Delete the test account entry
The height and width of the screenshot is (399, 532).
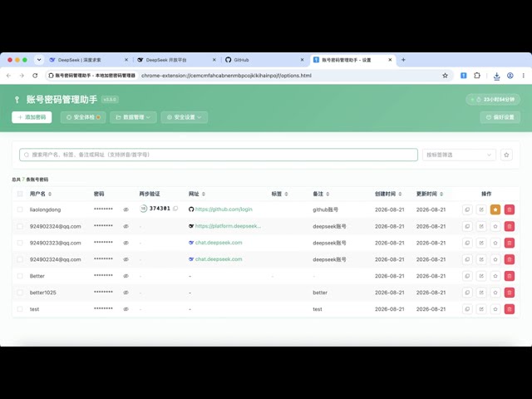pyautogui.click(x=510, y=309)
